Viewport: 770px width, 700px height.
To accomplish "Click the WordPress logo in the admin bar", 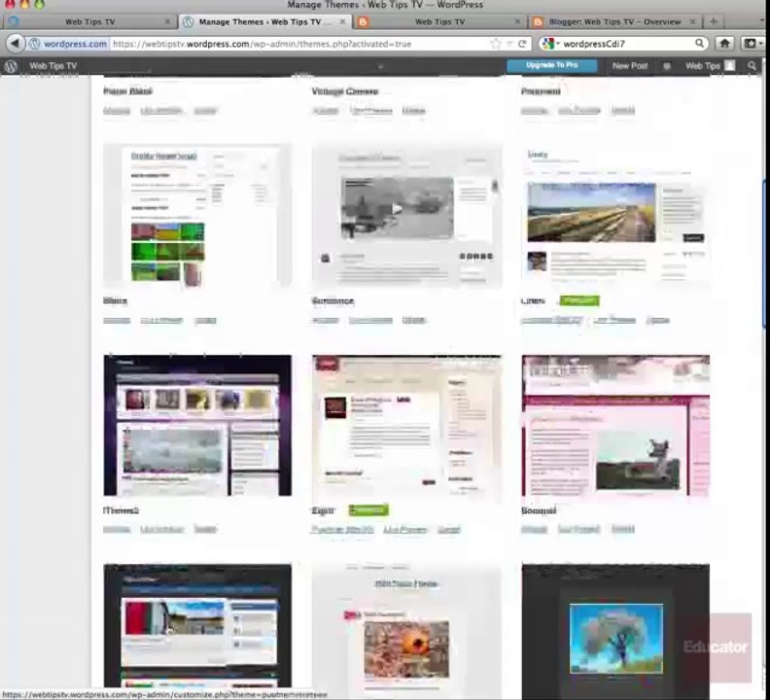I will point(11,66).
